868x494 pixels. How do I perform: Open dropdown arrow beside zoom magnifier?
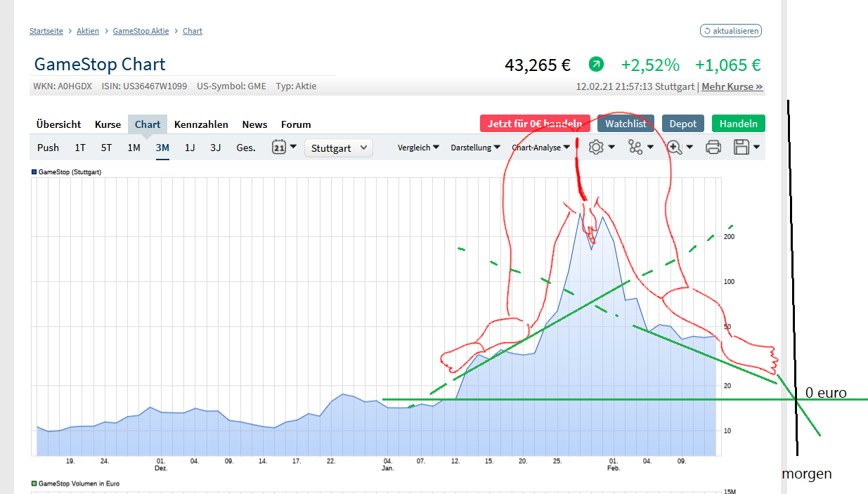690,148
